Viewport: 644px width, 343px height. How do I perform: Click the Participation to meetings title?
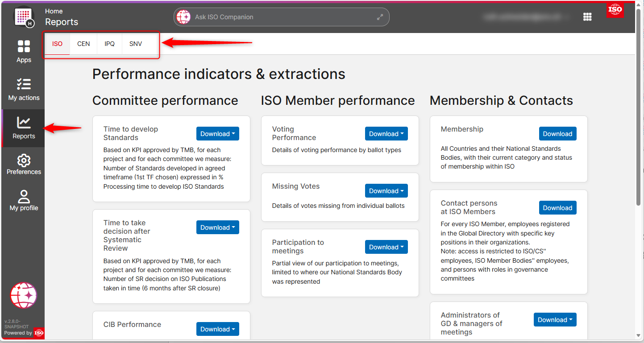pyautogui.click(x=298, y=247)
